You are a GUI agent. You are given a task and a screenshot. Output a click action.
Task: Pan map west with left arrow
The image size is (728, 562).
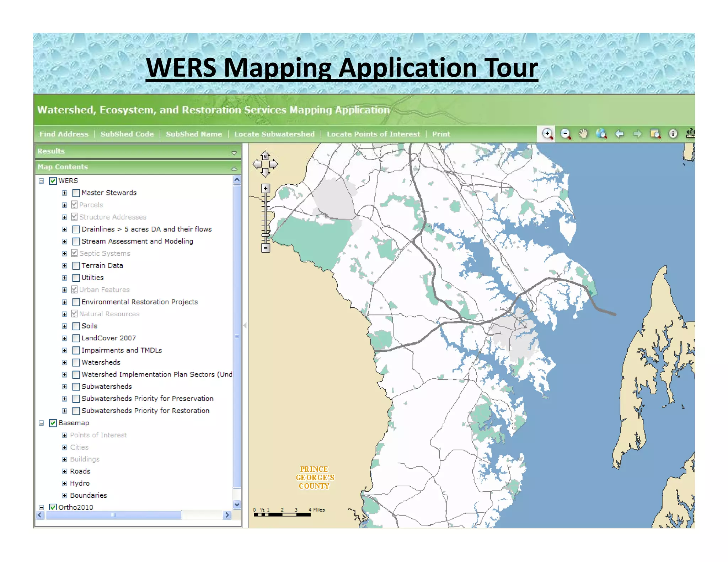point(257,164)
